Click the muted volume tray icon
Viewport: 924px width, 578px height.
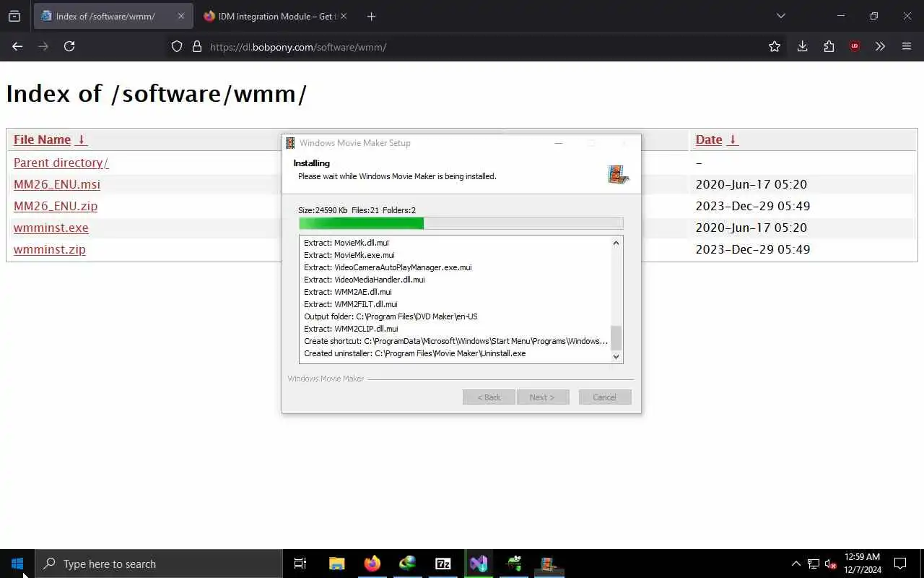coord(830,564)
